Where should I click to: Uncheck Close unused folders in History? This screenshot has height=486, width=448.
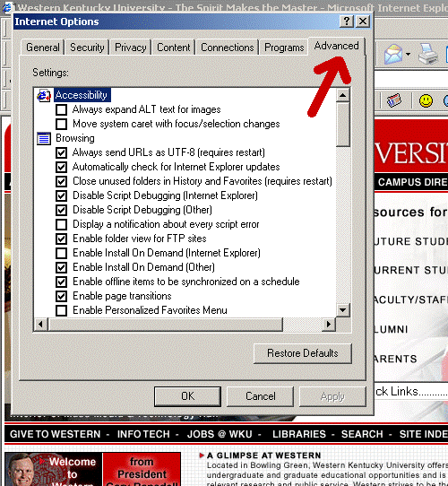[x=61, y=181]
